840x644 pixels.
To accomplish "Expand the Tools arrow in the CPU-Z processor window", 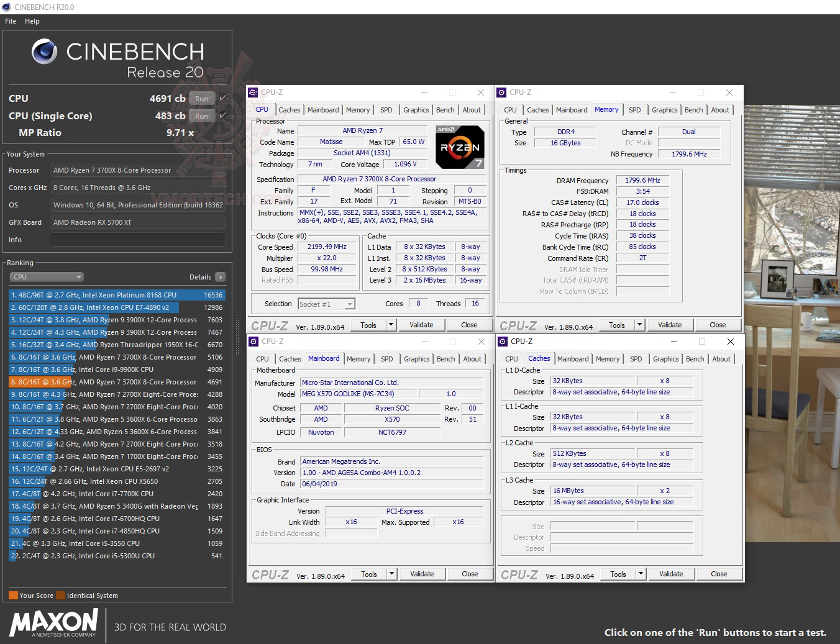I will pyautogui.click(x=391, y=325).
